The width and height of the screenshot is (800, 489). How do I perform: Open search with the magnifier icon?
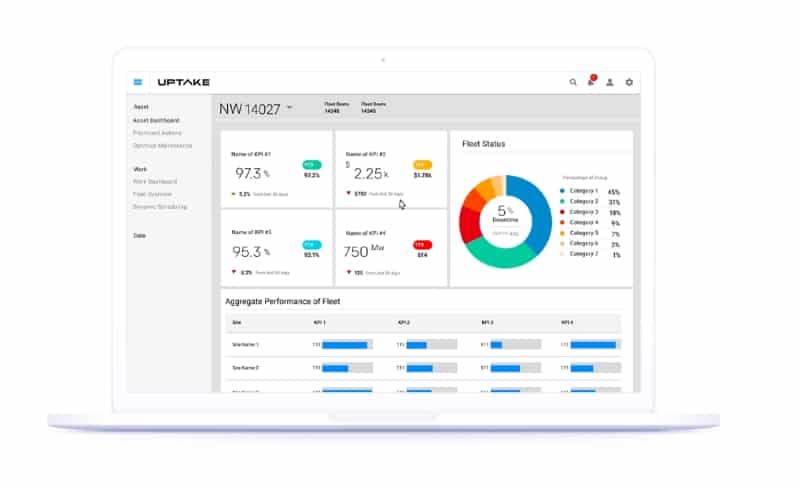(x=573, y=82)
